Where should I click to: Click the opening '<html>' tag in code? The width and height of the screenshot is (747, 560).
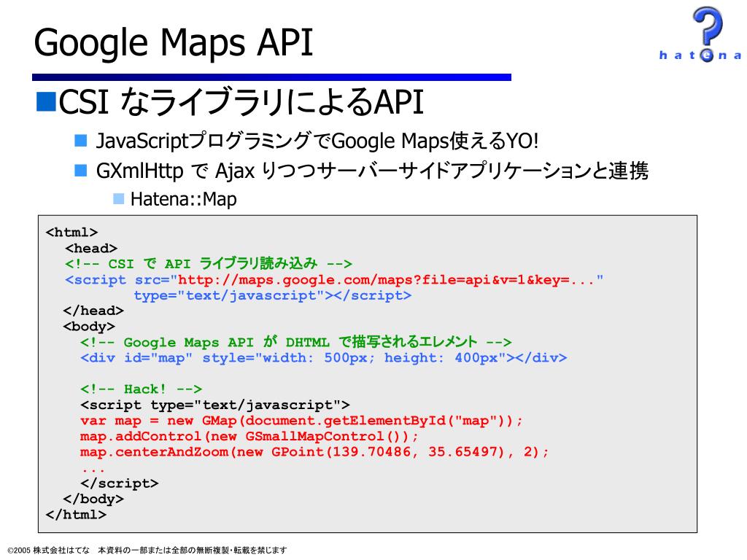point(72,232)
